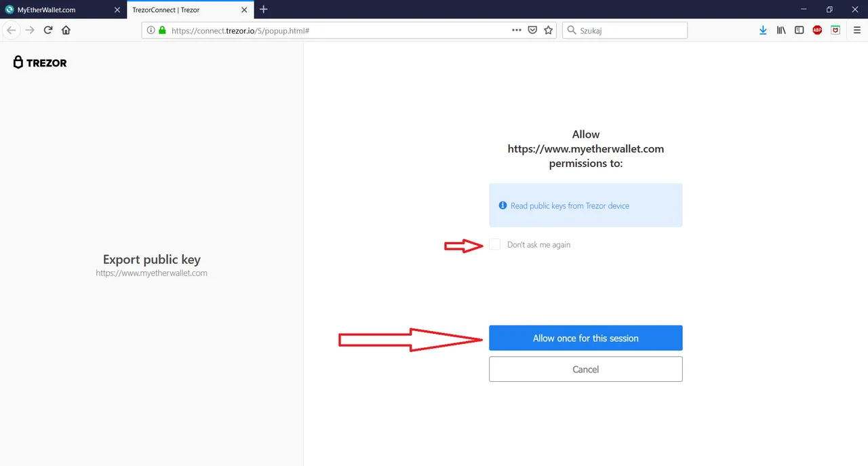Close the MyEtherWallet.com tab
Viewport: 868px width, 466px height.
[x=117, y=9]
